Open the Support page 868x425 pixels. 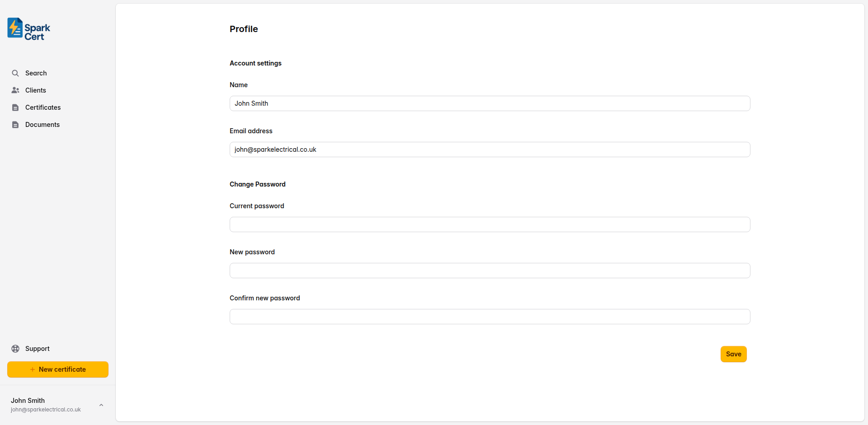pyautogui.click(x=37, y=348)
